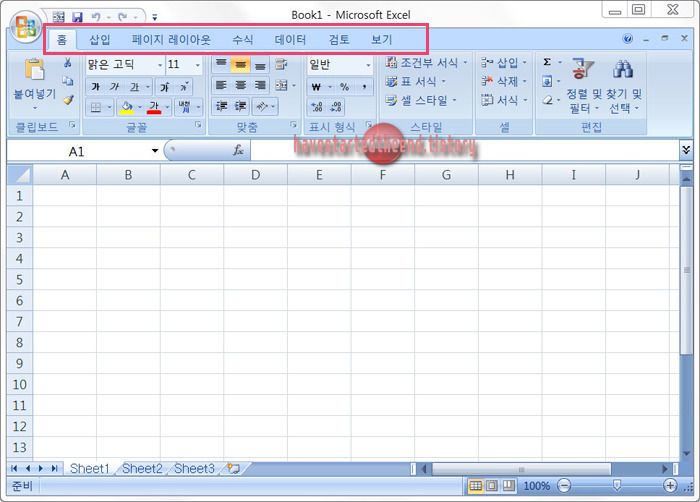Switch to the Insert (삽입) tab
The height and width of the screenshot is (502, 700).
tap(100, 40)
